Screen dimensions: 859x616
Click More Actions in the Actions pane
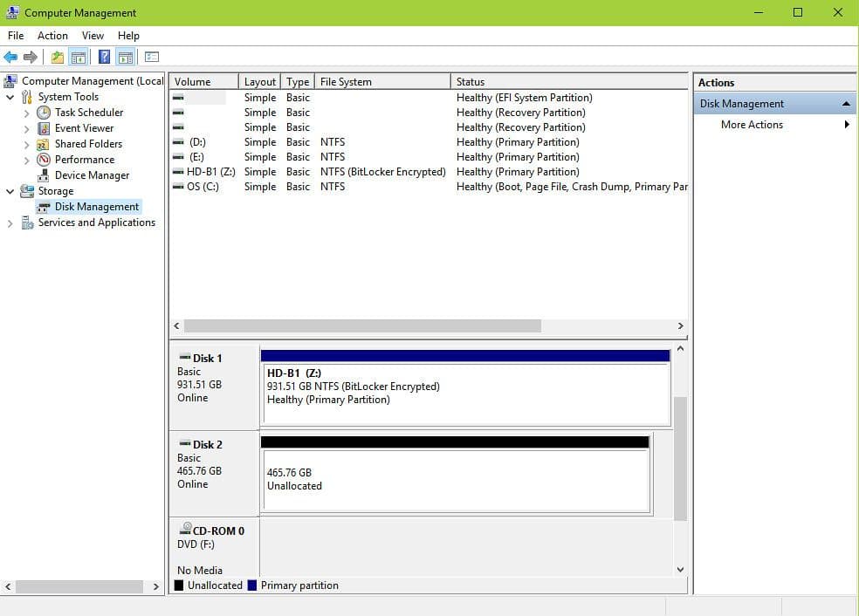click(x=752, y=124)
